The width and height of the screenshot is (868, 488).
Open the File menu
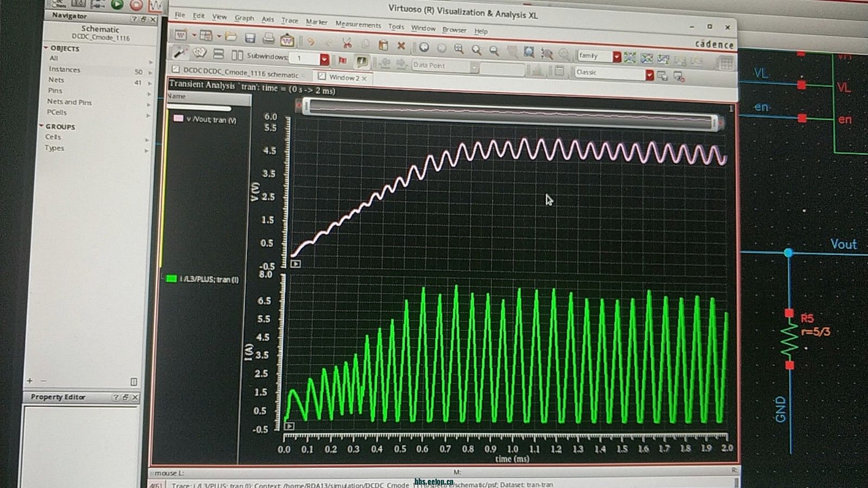(x=180, y=15)
